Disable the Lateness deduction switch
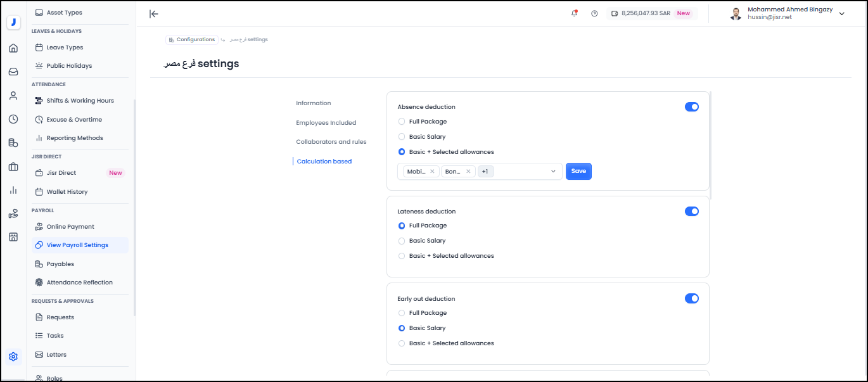The image size is (868, 382). coord(691,212)
